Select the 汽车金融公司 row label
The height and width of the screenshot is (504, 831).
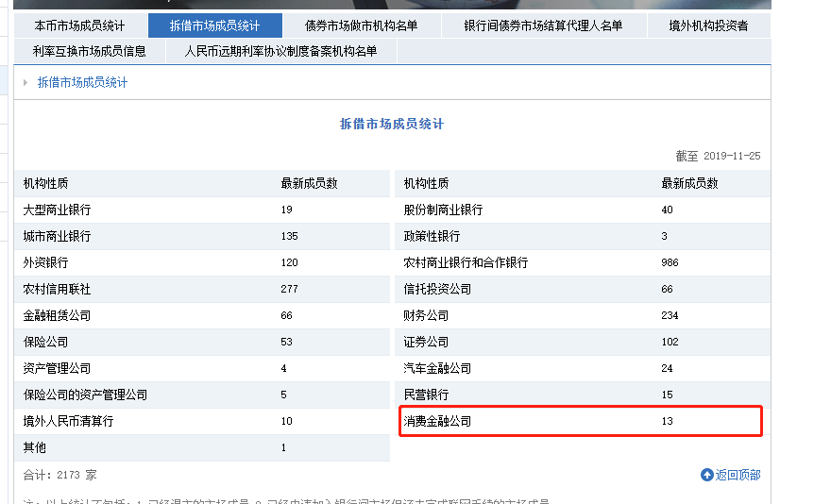tap(437, 368)
